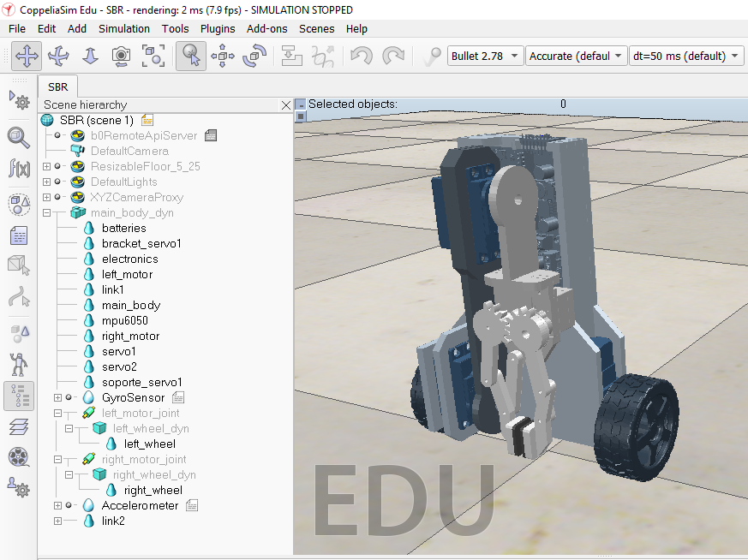The image size is (748, 560).
Task: Open the scripts list sidebar icon
Action: coord(19,235)
